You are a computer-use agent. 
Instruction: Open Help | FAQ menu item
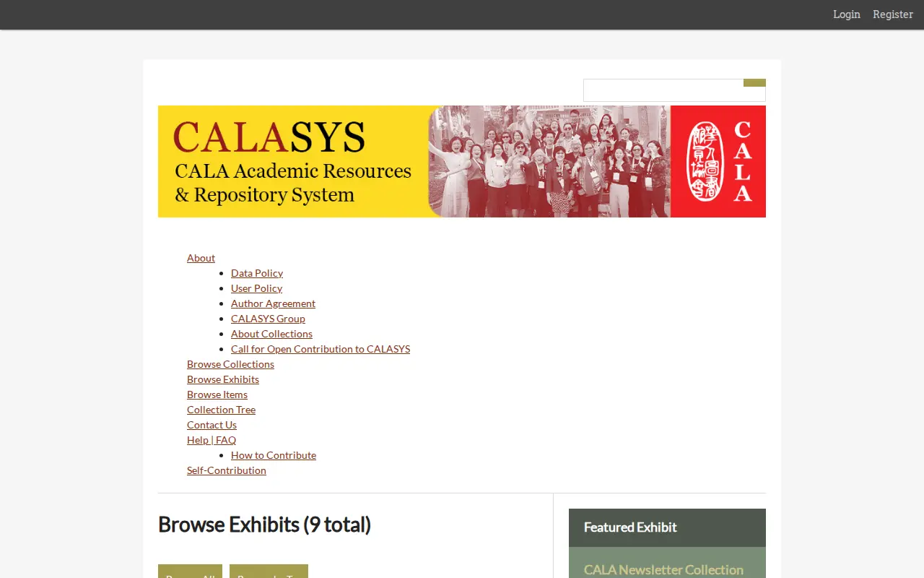pyautogui.click(x=212, y=440)
